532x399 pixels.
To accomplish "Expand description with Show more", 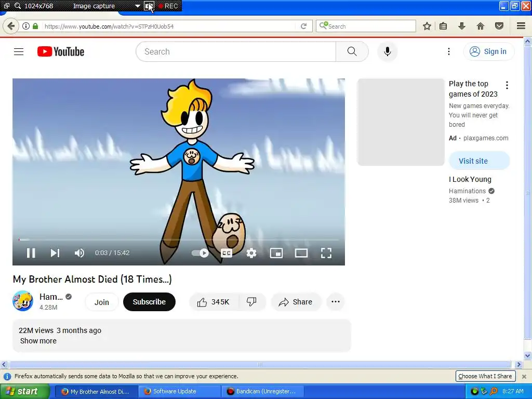I will pos(38,341).
